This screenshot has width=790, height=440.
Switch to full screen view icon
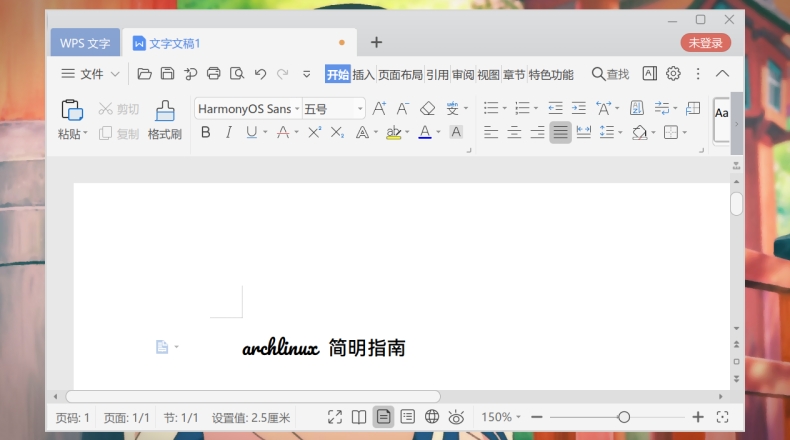point(335,417)
